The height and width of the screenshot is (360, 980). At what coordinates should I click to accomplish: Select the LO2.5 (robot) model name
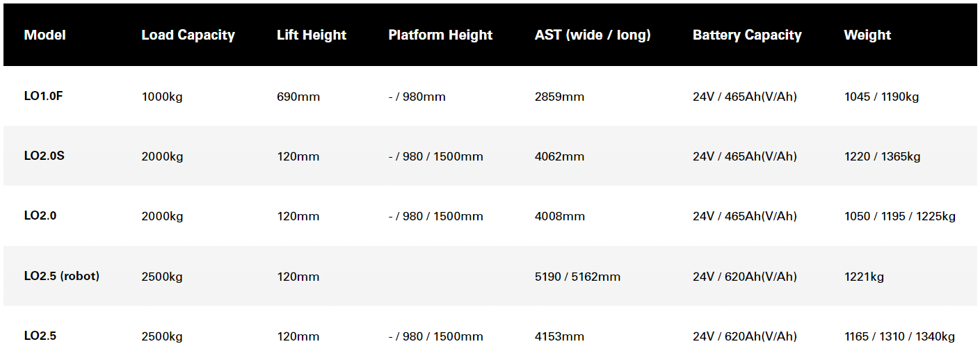point(62,276)
